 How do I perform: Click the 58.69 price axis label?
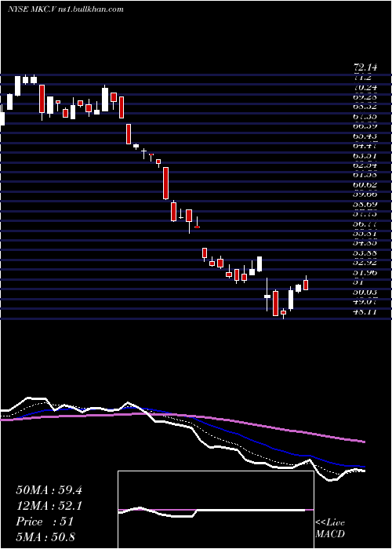pyautogui.click(x=366, y=204)
